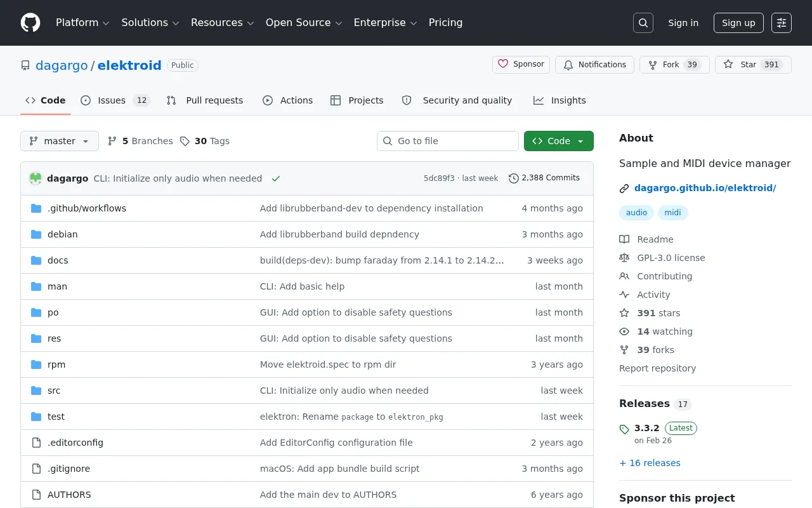Click the rpm folder icon
The image size is (812, 508).
(36, 364)
